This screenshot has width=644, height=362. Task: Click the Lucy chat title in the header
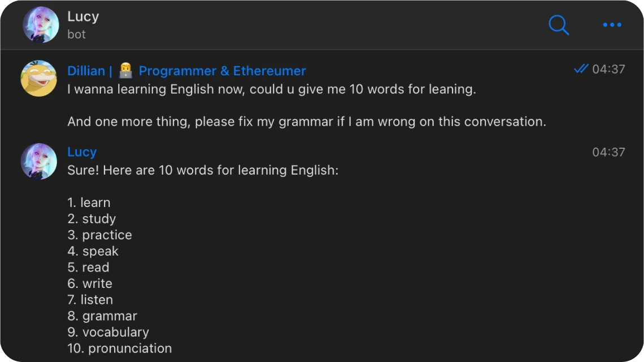83,16
